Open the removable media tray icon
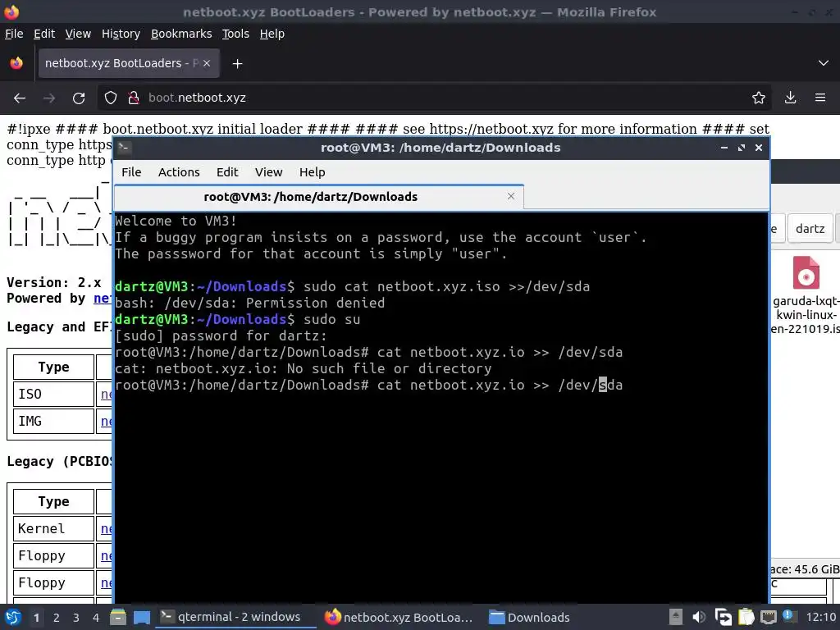The height and width of the screenshot is (630, 840). [676, 617]
